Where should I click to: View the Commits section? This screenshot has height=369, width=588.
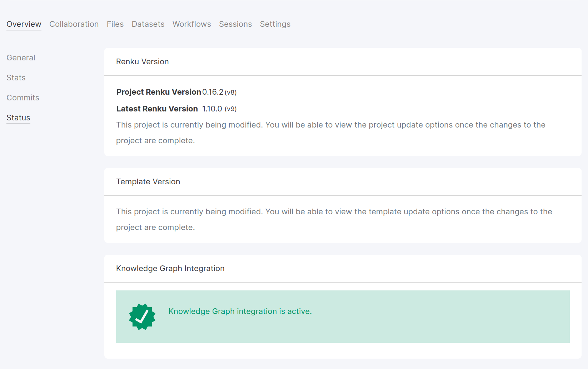pos(23,98)
